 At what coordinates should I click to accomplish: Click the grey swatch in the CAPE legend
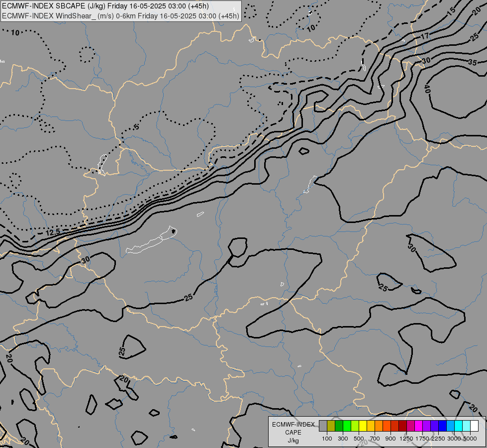point(323,426)
